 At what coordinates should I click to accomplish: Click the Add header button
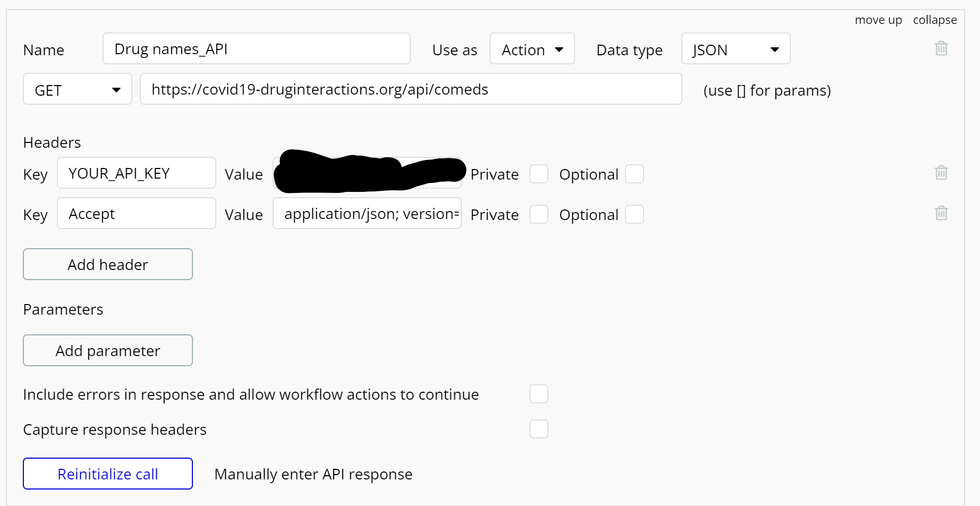(x=108, y=264)
